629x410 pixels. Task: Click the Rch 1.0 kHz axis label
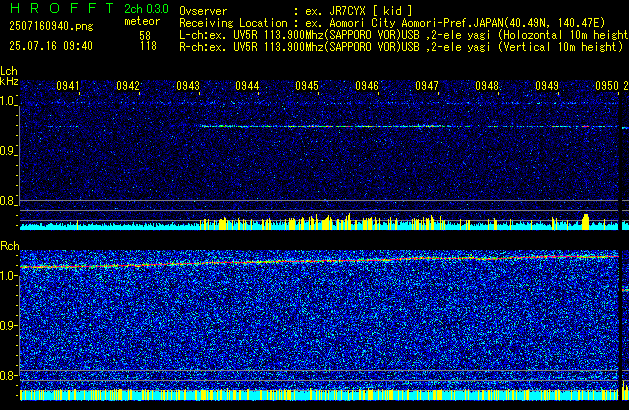(x=9, y=276)
